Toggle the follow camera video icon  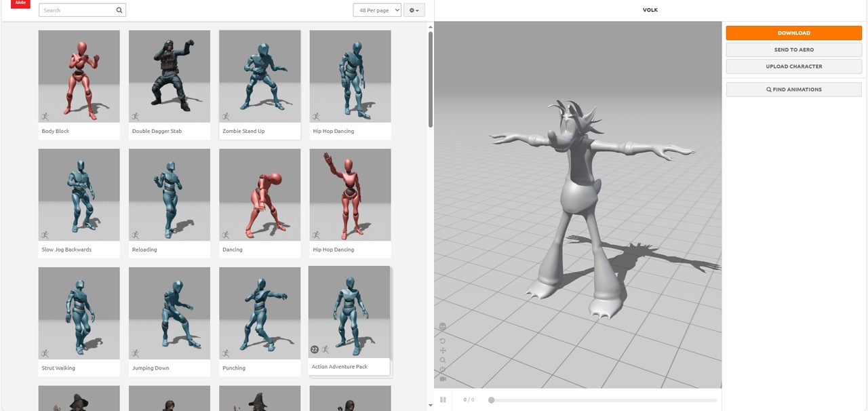click(x=443, y=378)
